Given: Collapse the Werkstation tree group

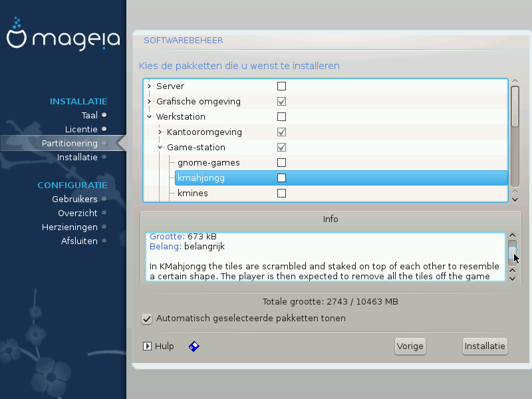Looking at the screenshot, I should click(150, 117).
